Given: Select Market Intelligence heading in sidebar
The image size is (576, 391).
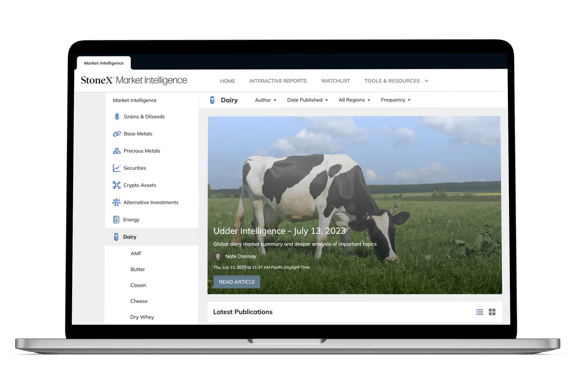Looking at the screenshot, I should click(x=134, y=100).
